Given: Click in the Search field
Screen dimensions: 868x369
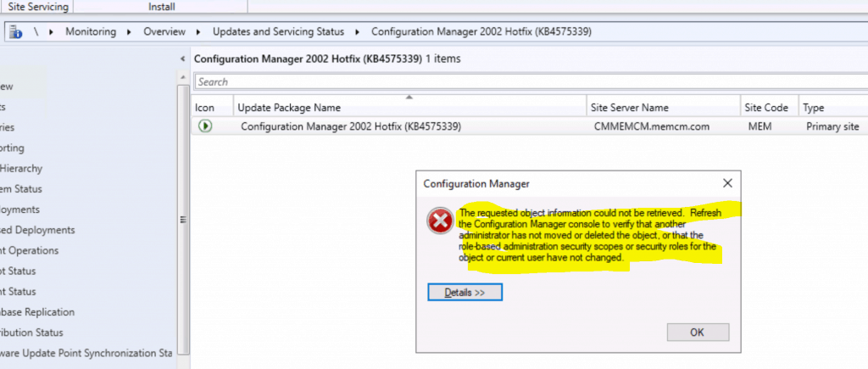Looking at the screenshot, I should [531, 82].
